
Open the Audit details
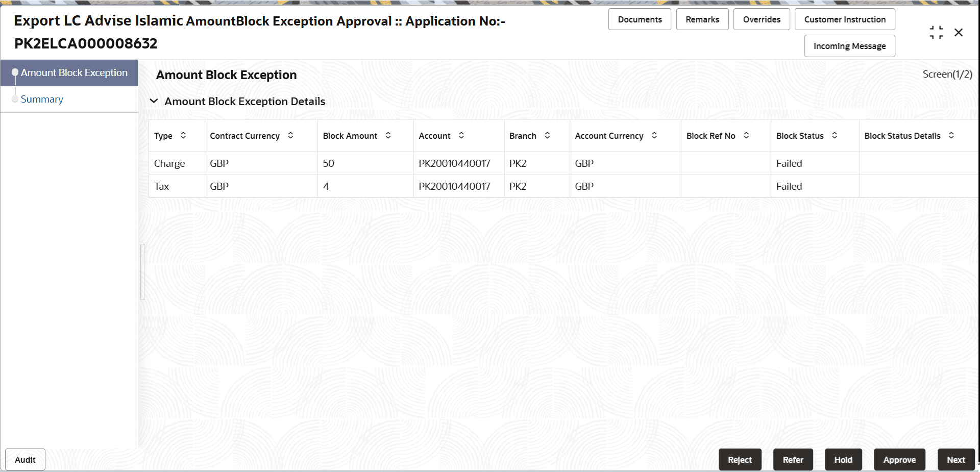point(25,460)
